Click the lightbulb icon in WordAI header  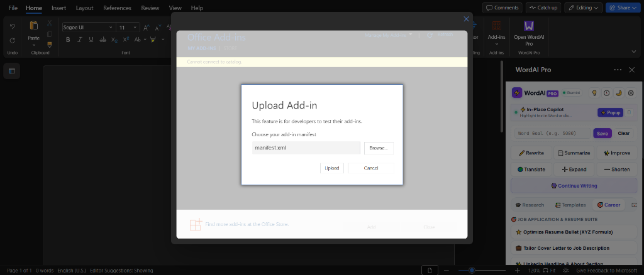point(594,93)
